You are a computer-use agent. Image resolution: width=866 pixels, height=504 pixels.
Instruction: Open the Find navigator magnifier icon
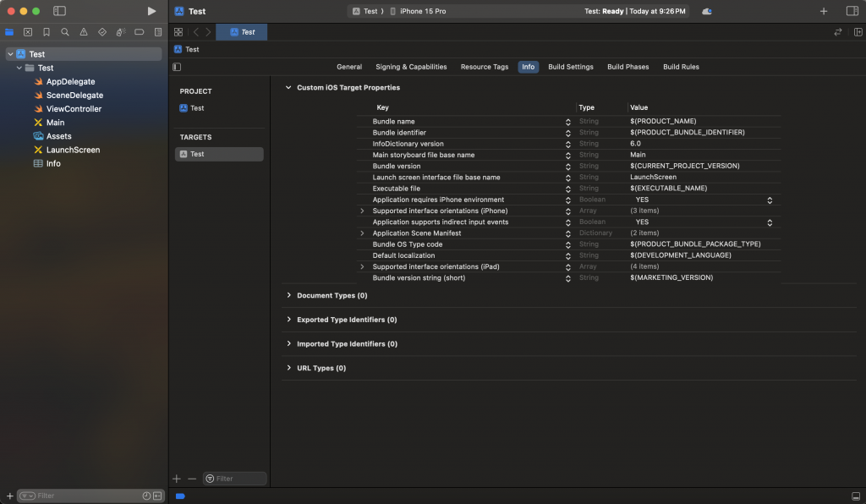point(65,32)
